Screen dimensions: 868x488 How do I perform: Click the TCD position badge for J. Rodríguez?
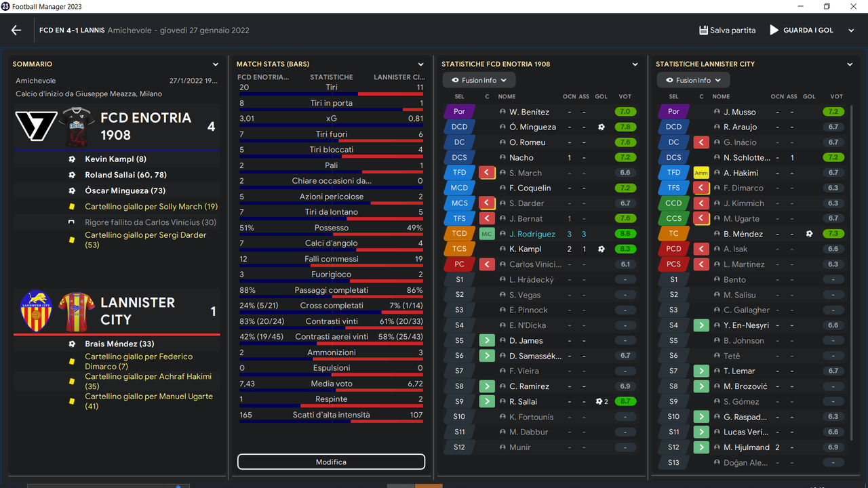click(459, 234)
